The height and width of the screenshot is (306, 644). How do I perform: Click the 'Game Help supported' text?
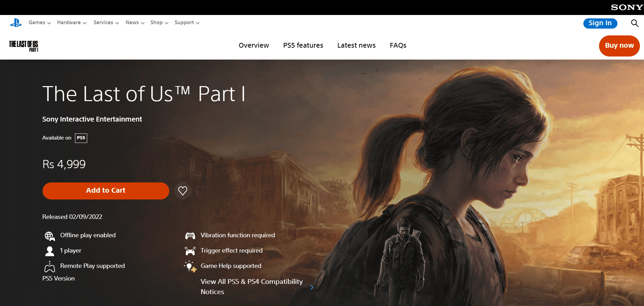coord(231,266)
